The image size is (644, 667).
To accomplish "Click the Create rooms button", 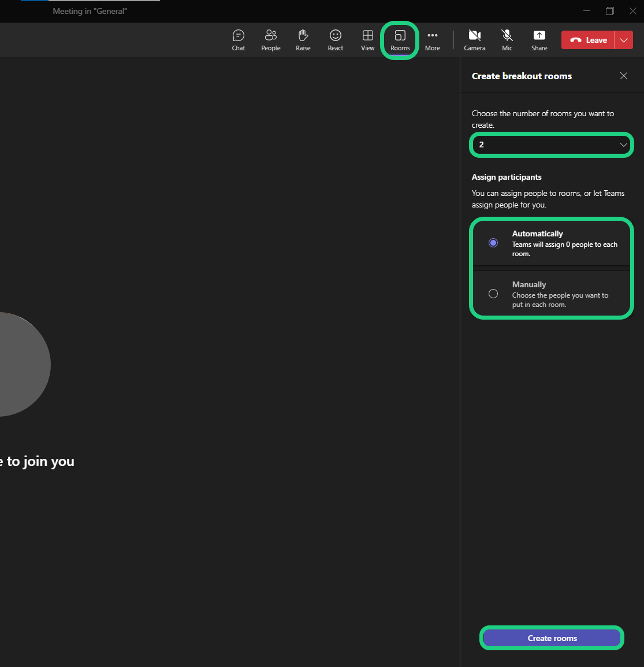I will coord(552,638).
